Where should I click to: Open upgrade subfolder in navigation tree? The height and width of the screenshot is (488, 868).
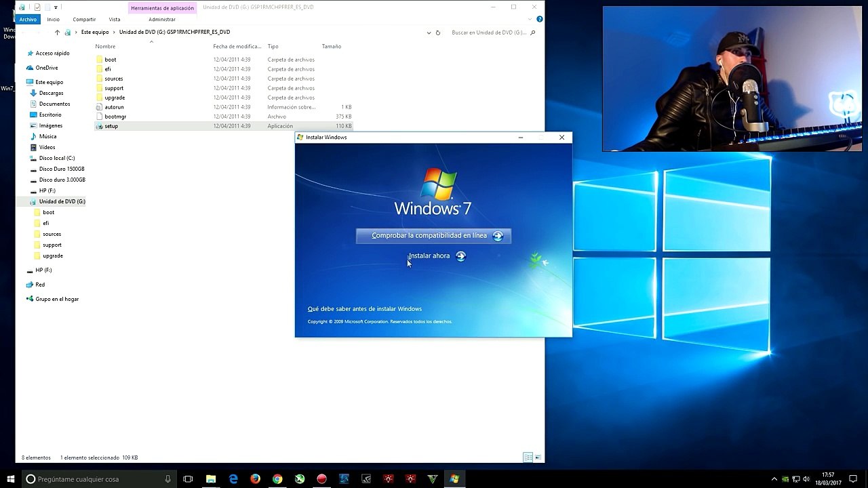point(52,256)
